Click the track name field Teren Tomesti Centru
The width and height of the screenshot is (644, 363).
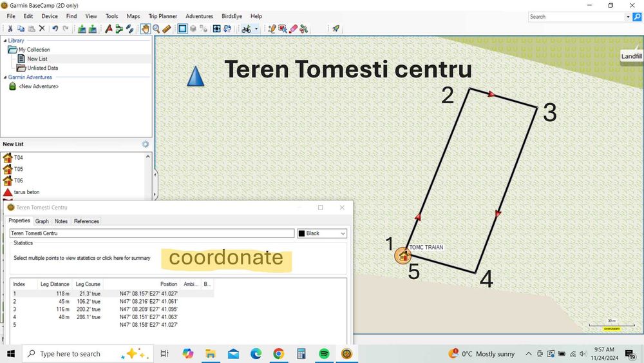click(152, 233)
